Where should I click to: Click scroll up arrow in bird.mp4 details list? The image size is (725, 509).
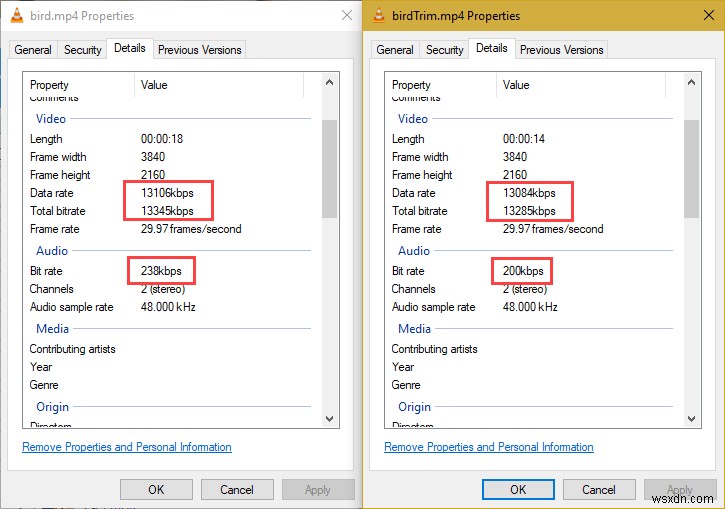(x=329, y=83)
